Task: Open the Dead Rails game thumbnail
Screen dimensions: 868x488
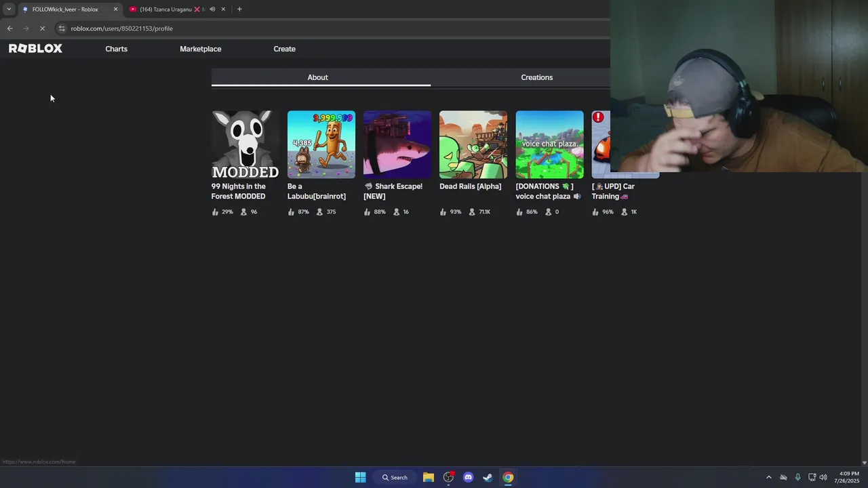Action: point(473,144)
